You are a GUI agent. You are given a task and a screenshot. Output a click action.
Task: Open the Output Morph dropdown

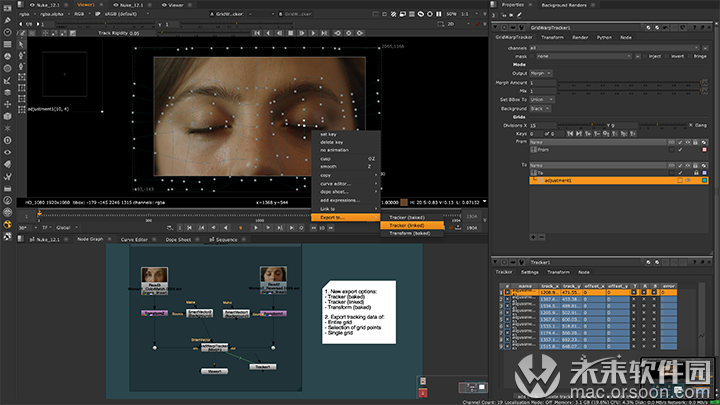[540, 73]
